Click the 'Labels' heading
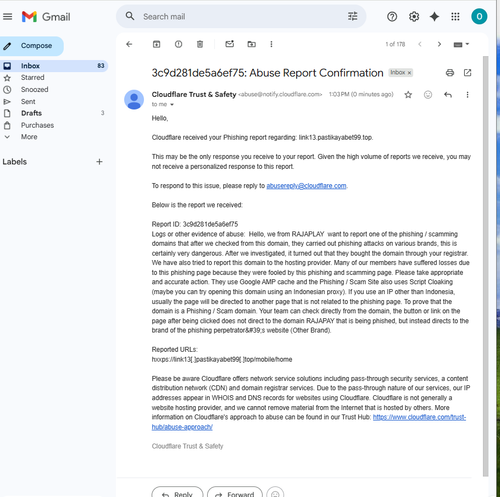The image size is (500, 497). click(x=14, y=162)
